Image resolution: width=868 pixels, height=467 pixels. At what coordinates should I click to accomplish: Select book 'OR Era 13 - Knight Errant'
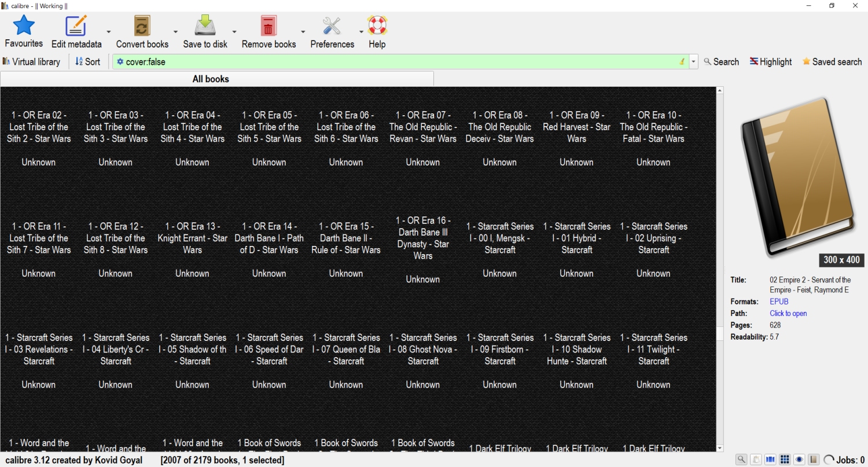tap(193, 249)
